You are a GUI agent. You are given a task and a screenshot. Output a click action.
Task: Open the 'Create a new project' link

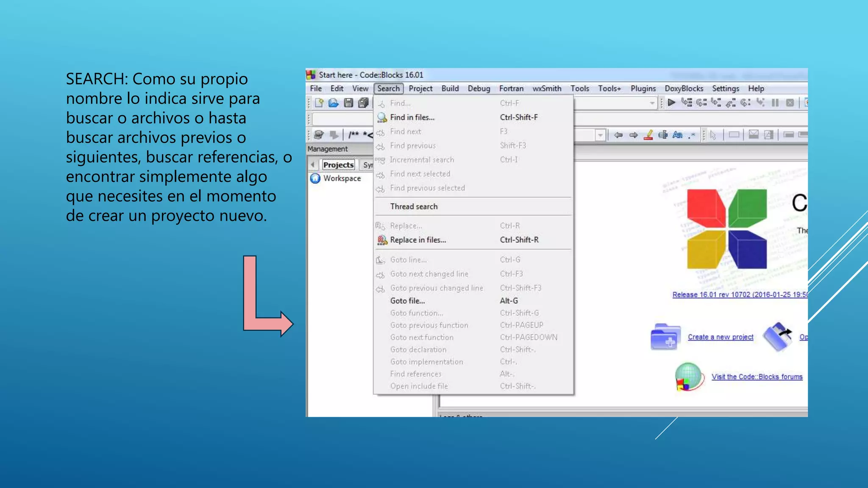point(721,337)
